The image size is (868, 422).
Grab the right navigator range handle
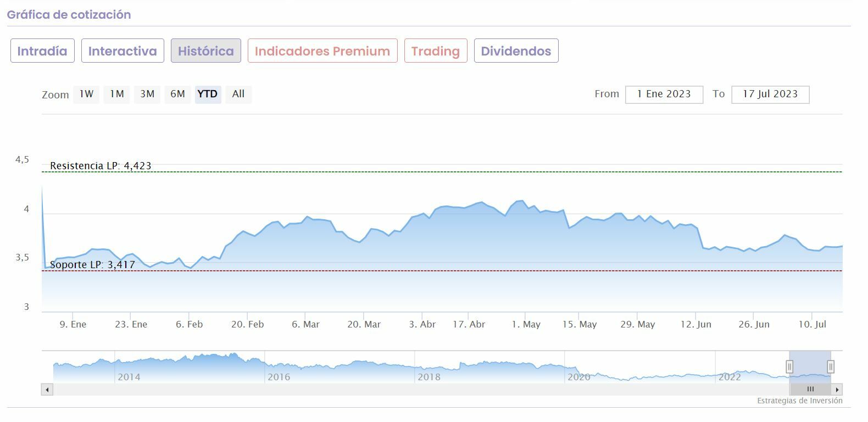click(831, 367)
